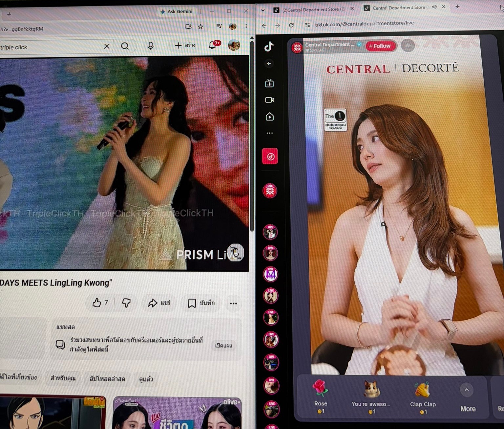The height and width of the screenshot is (429, 504).
Task: Open the Chrome profile avatar in the toolbar
Action: [x=233, y=26]
